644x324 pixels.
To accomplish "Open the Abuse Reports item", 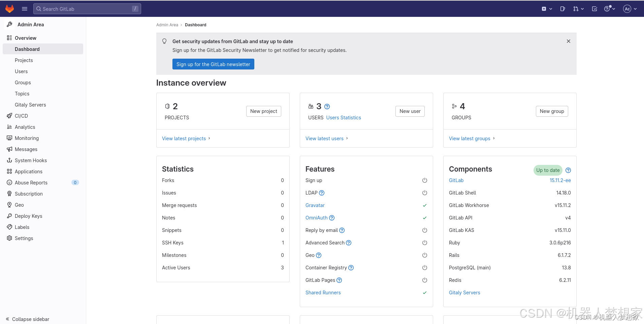I will click(43, 183).
